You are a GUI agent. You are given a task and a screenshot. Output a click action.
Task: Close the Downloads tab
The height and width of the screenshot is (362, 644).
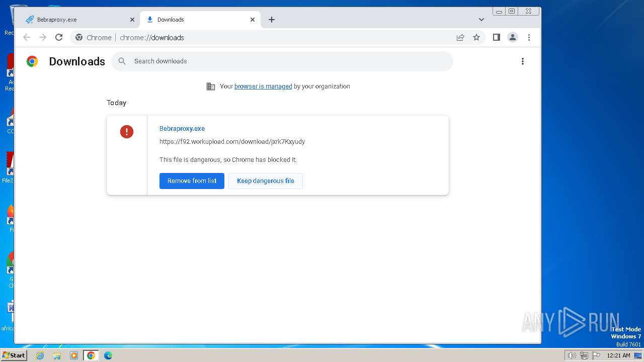pos(253,20)
